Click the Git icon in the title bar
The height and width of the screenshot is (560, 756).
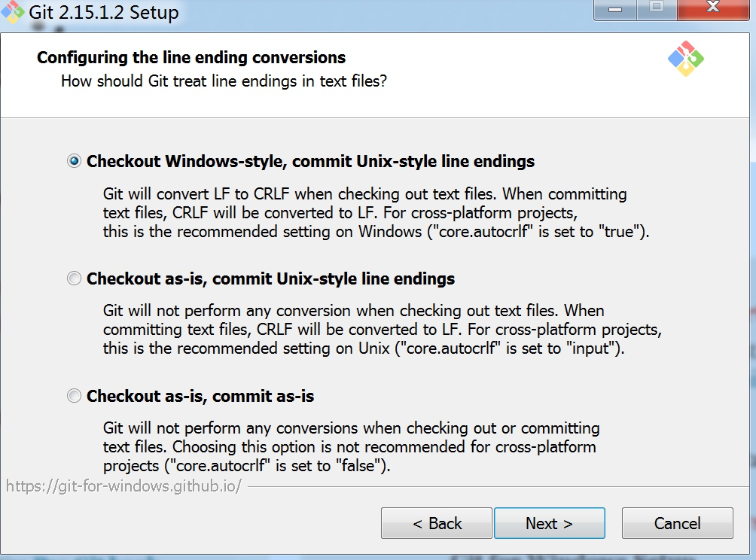pos(12,11)
